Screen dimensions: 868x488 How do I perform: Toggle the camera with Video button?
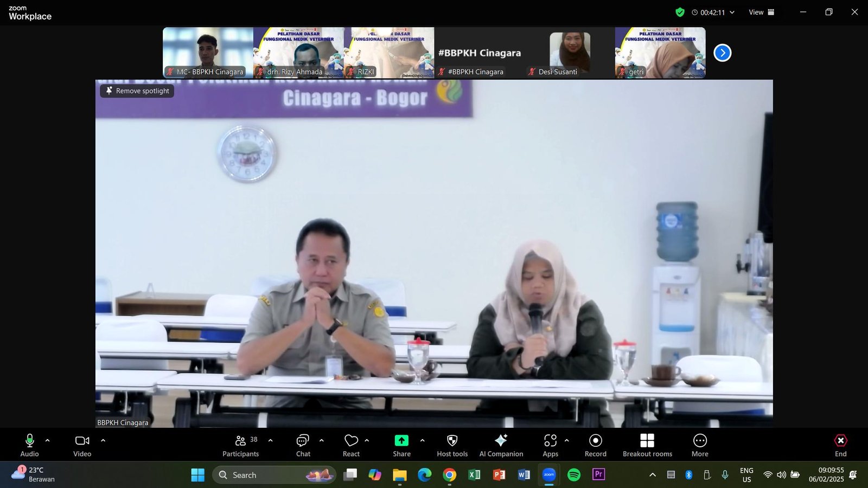click(82, 445)
